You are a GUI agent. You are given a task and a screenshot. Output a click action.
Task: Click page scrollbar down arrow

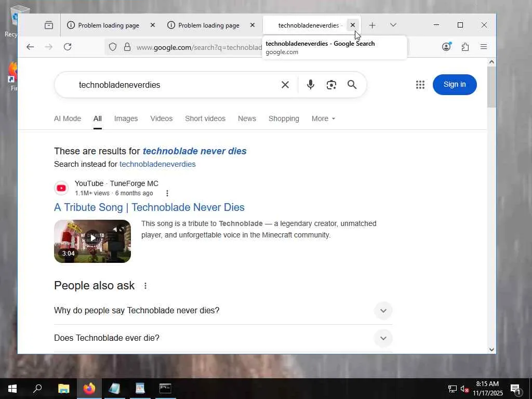pos(491,350)
